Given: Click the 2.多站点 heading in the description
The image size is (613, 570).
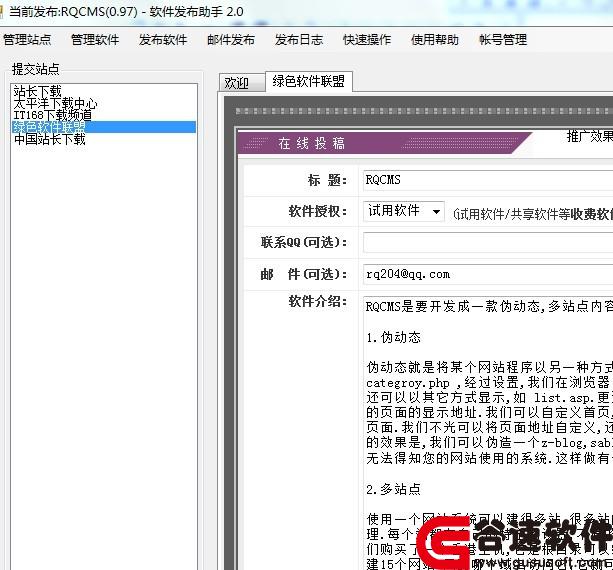Looking at the screenshot, I should pyautogui.click(x=393, y=489).
